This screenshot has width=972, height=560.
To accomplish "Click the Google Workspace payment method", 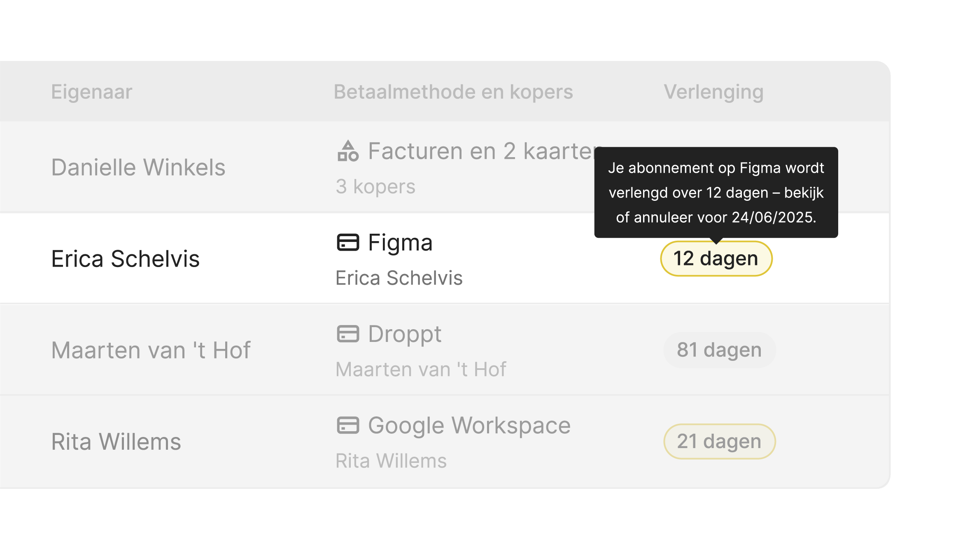I will [469, 425].
